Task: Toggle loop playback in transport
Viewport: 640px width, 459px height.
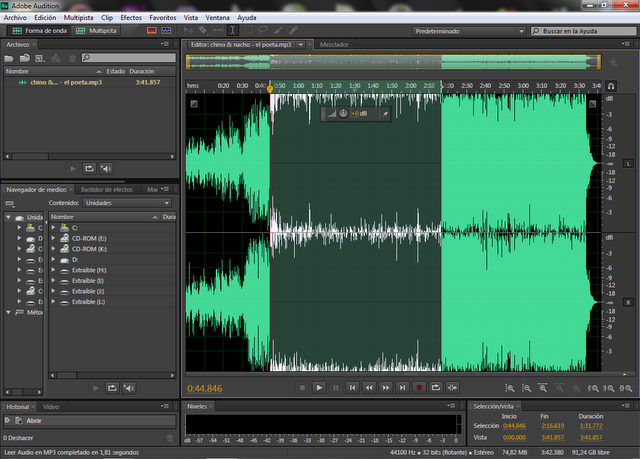Action: pos(436,388)
